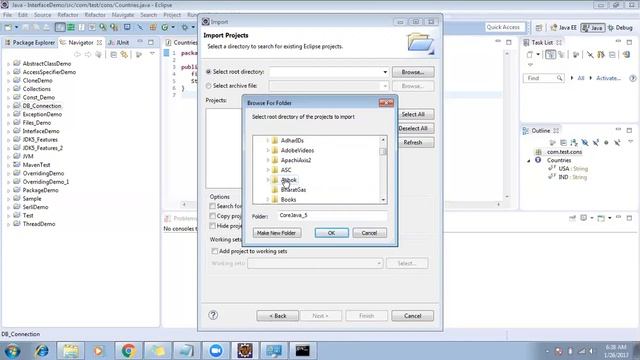Expand the Books folder node
The width and height of the screenshot is (640, 360).
[x=268, y=200]
